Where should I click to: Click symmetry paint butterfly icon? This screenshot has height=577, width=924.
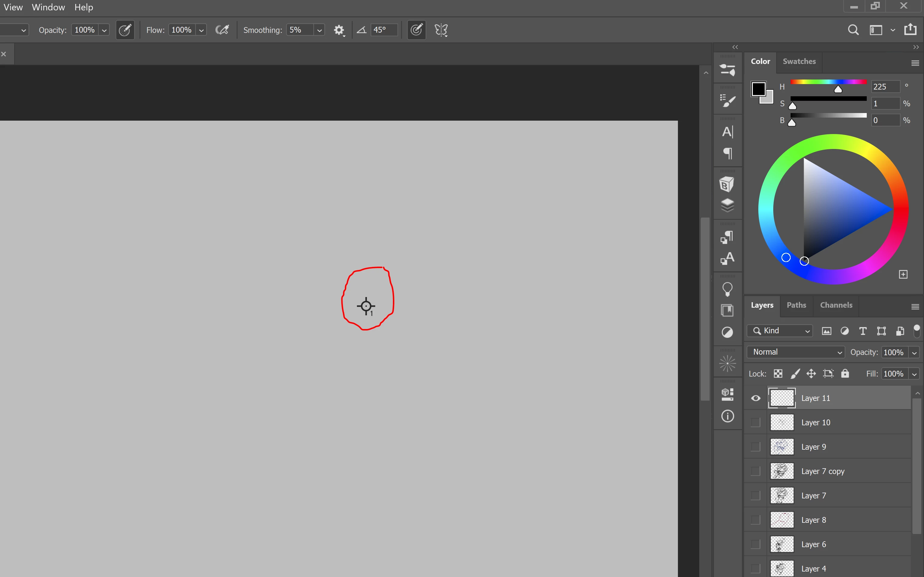441,30
